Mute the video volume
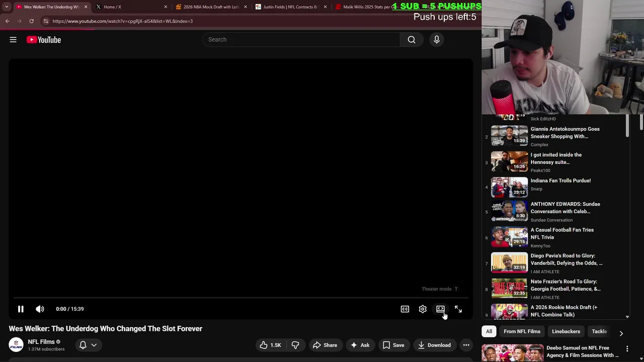Image resolution: width=644 pixels, height=362 pixels. (x=40, y=309)
